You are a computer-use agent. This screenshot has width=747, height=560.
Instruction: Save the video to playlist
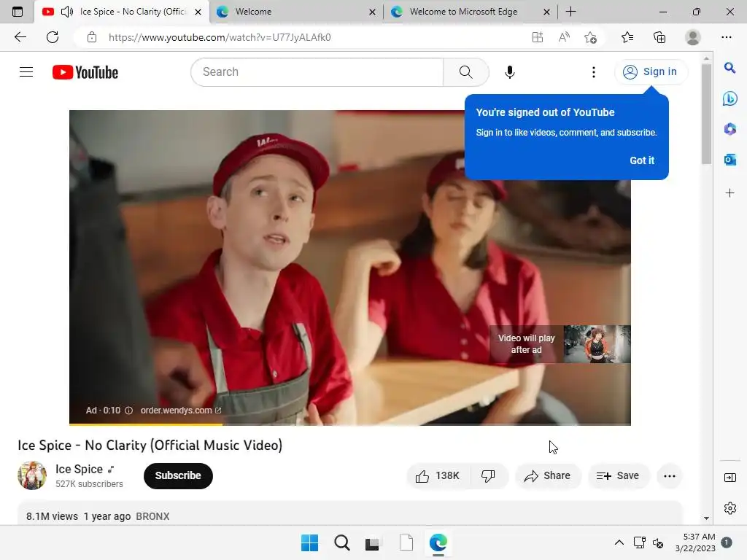pos(618,475)
